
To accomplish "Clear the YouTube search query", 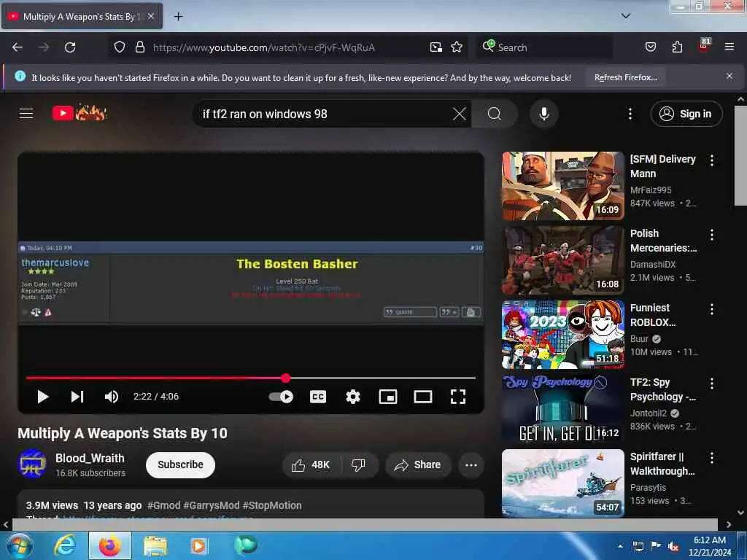I will (x=460, y=114).
